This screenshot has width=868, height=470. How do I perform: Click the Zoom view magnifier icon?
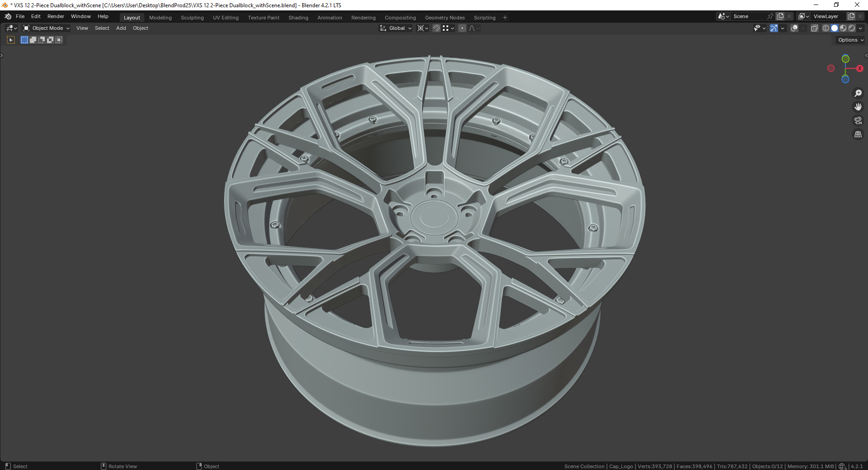click(x=858, y=93)
